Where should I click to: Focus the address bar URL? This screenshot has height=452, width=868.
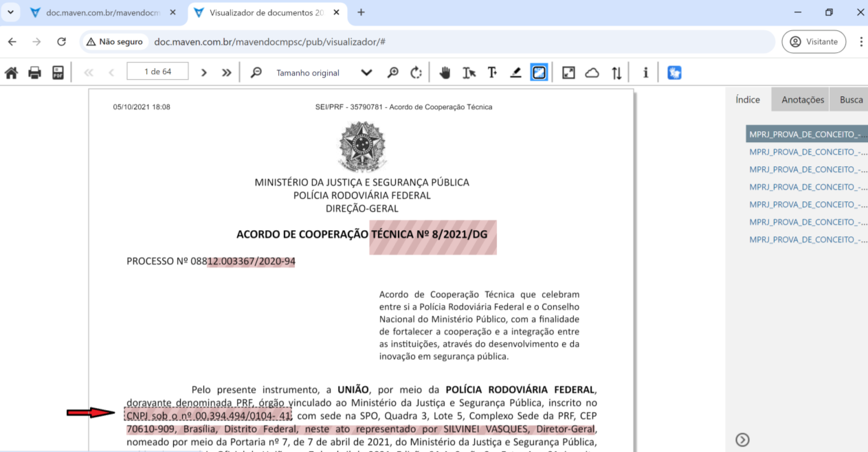point(269,42)
